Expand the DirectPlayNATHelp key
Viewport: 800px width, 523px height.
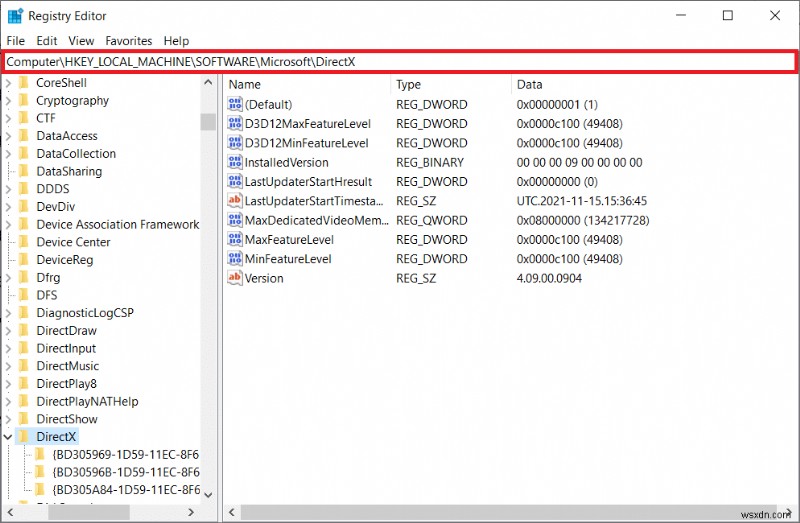point(8,402)
